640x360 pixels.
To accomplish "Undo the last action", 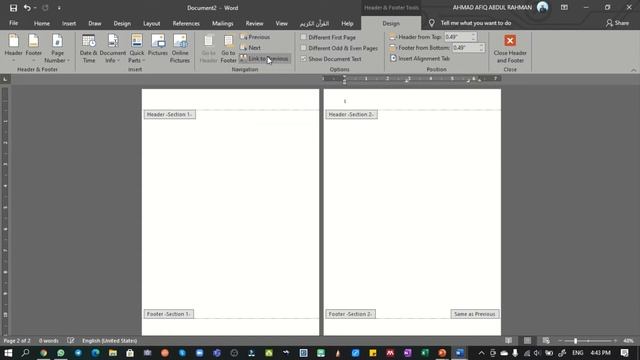I will pyautogui.click(x=27, y=8).
